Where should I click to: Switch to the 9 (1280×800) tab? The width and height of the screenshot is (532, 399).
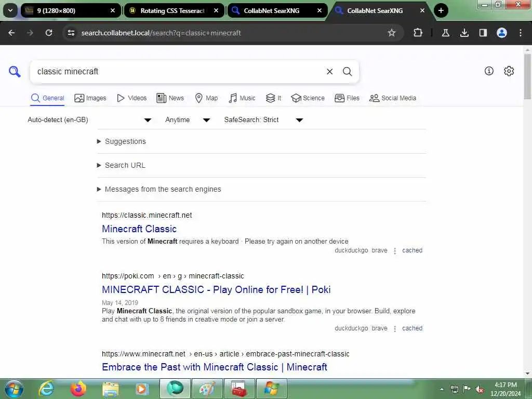click(66, 10)
